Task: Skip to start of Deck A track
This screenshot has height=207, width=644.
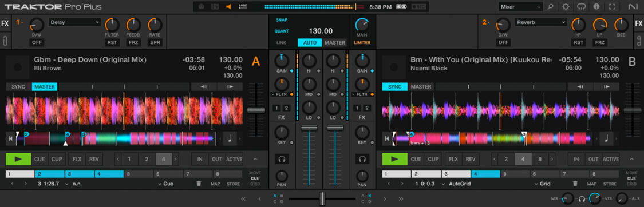Action: pyautogui.click(x=10, y=138)
